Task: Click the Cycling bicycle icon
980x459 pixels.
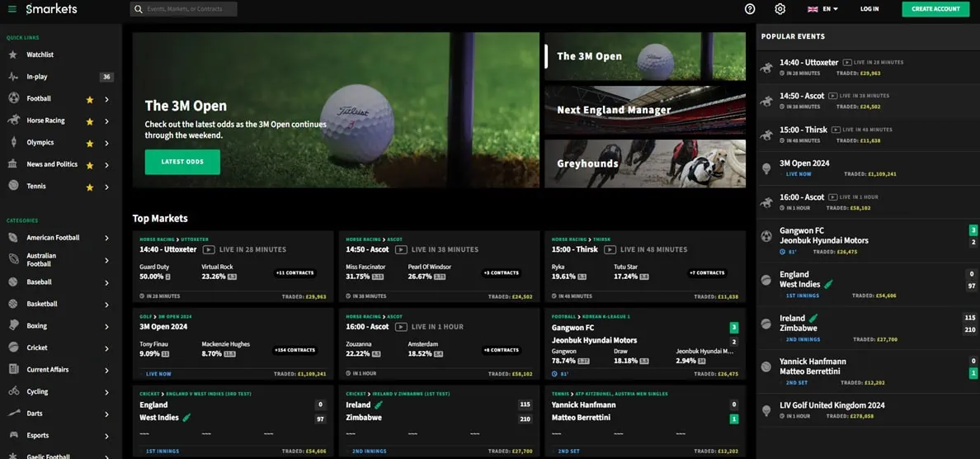Action: [x=13, y=391]
